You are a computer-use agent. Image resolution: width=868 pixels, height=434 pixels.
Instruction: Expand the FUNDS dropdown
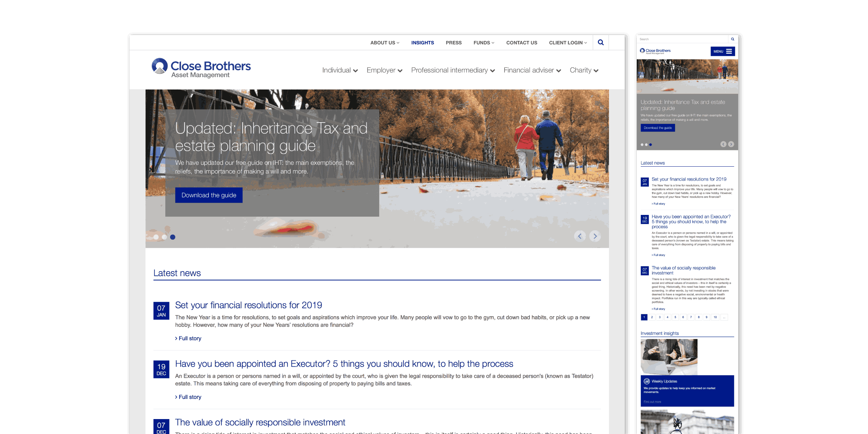coord(484,43)
